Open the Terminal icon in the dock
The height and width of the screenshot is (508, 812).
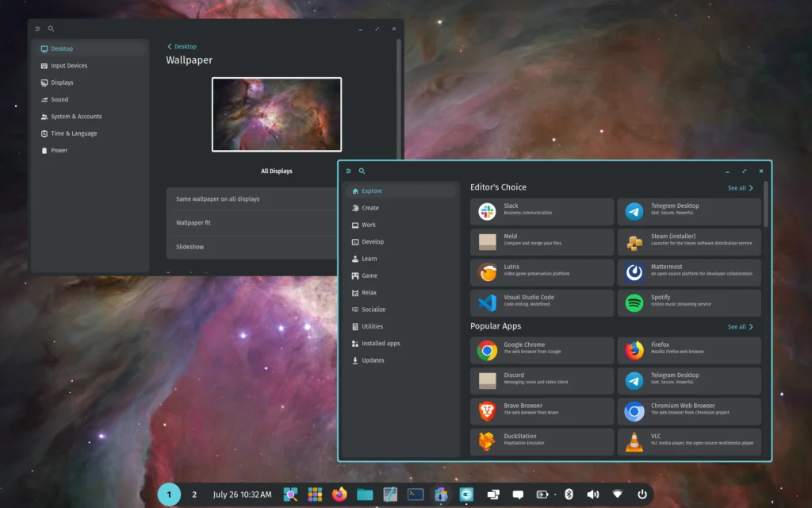416,495
